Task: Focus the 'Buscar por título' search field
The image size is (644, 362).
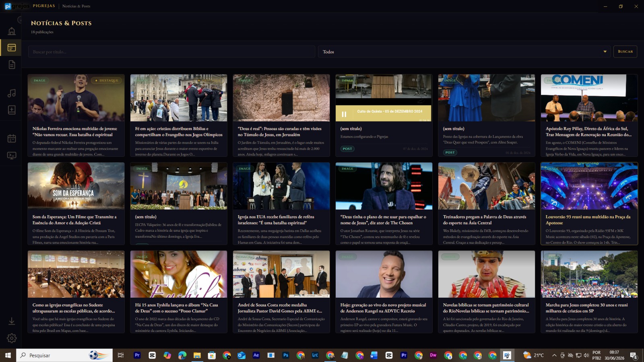Action: pyautogui.click(x=171, y=51)
